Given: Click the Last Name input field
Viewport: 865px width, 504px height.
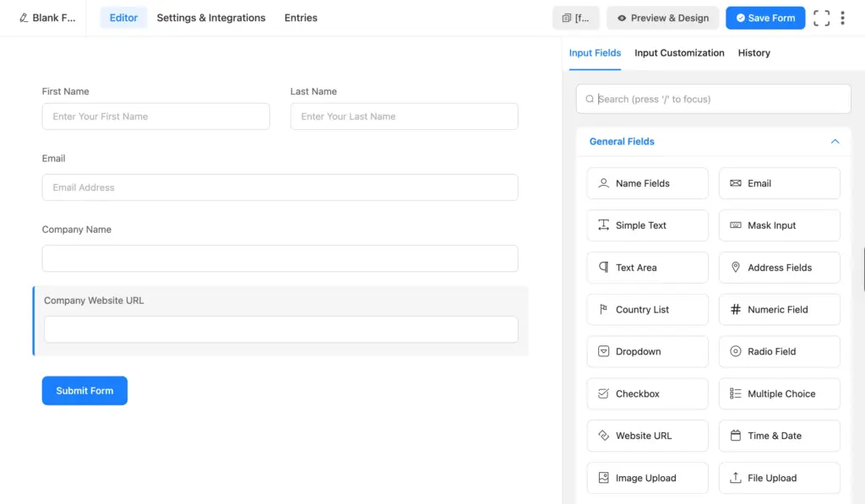Looking at the screenshot, I should 404,117.
